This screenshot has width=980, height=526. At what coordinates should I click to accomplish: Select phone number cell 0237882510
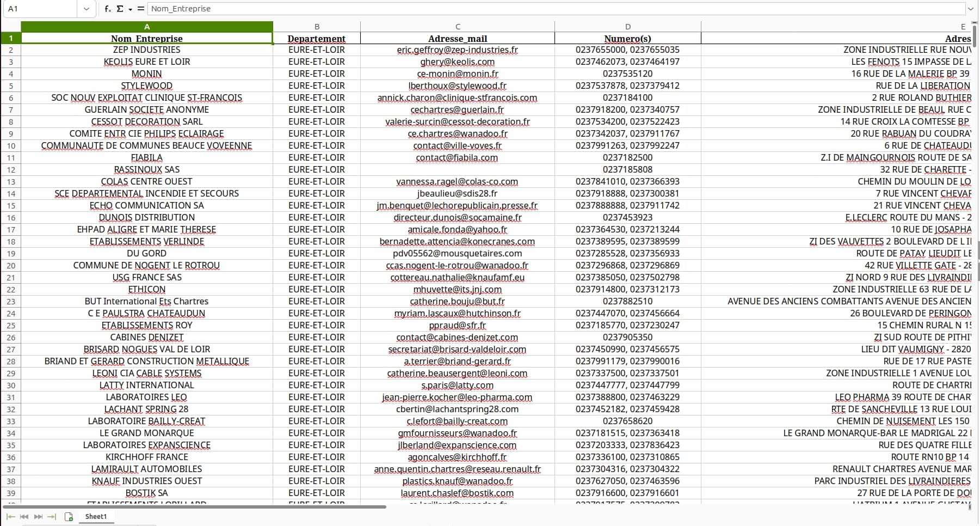pos(628,302)
